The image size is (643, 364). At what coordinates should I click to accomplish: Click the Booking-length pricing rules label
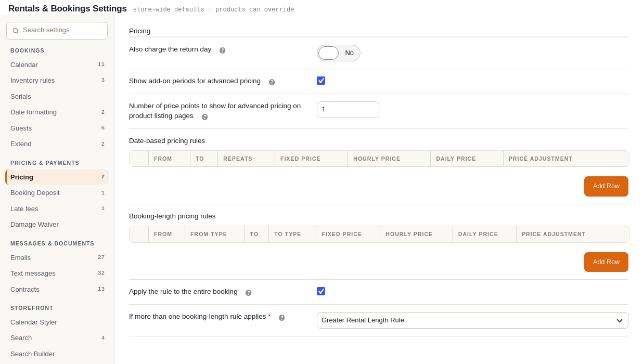tap(172, 216)
